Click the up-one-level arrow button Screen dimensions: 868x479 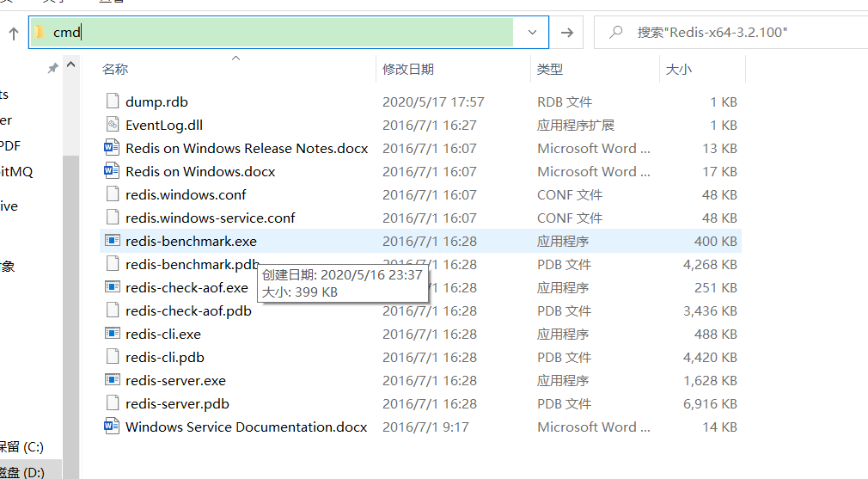pyautogui.click(x=14, y=34)
